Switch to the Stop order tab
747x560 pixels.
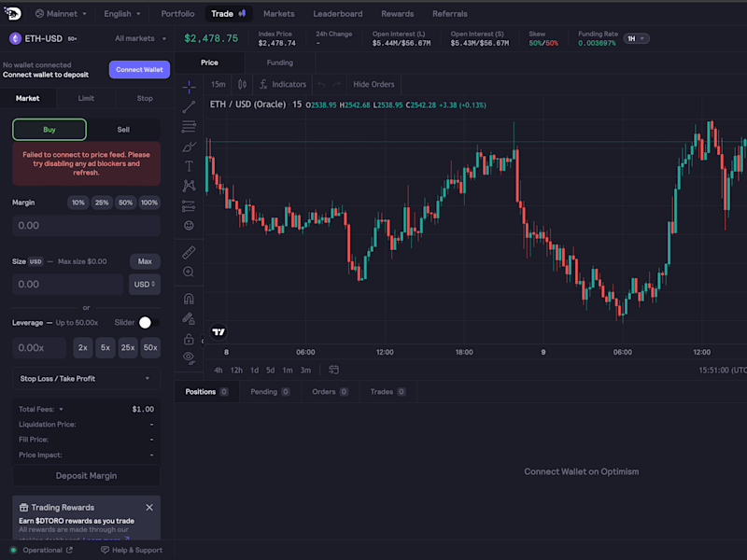(x=145, y=99)
